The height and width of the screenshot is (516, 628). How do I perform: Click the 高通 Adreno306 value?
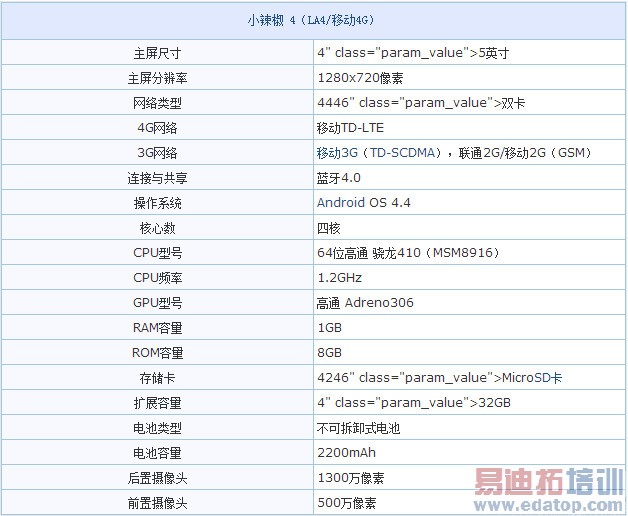point(365,303)
